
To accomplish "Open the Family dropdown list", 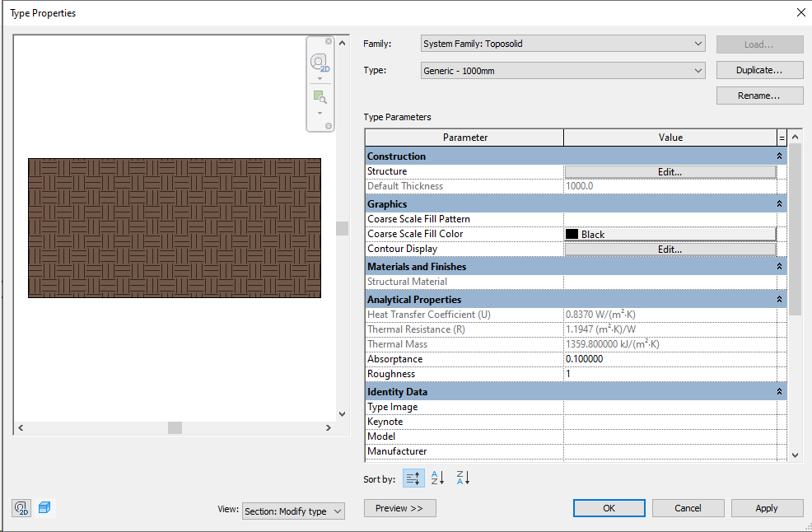I will [x=698, y=44].
